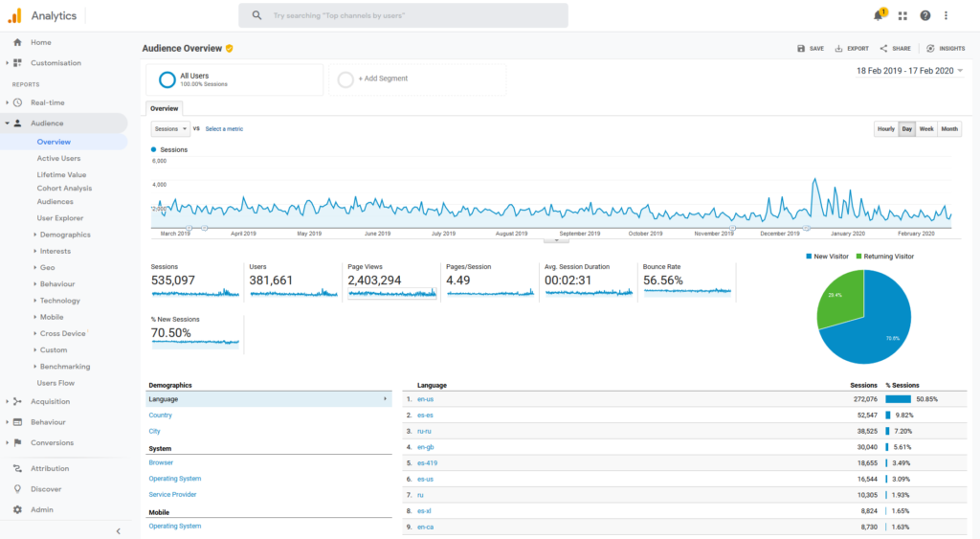The width and height of the screenshot is (980, 539).
Task: Open Active Users report in sidebar
Action: [58, 158]
